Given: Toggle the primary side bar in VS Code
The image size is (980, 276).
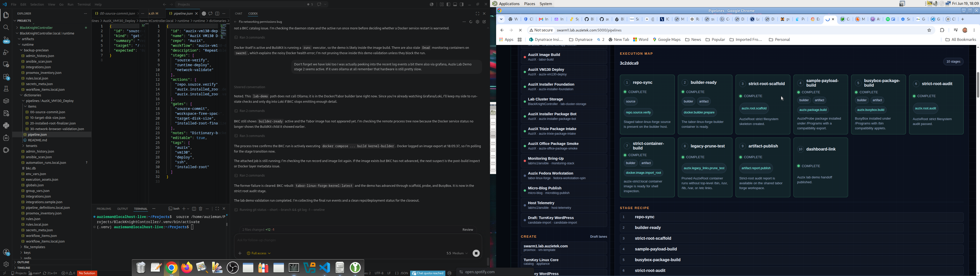Looking at the screenshot, I should 449,5.
